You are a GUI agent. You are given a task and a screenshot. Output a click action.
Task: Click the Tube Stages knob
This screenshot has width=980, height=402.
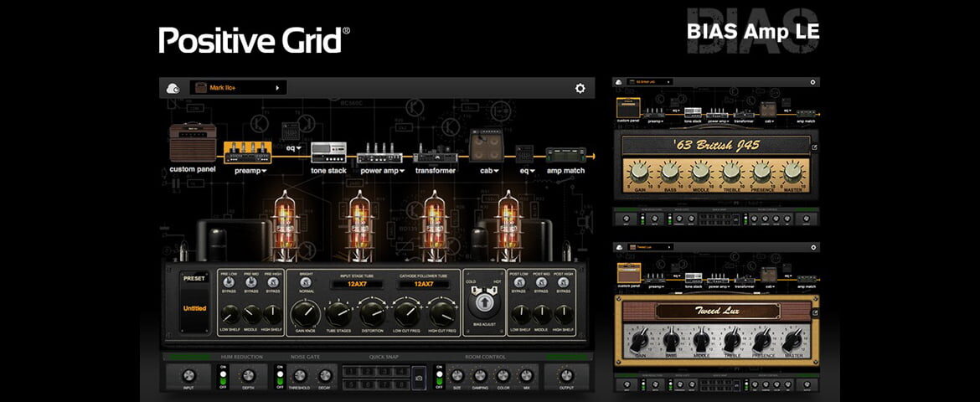pyautogui.click(x=338, y=313)
